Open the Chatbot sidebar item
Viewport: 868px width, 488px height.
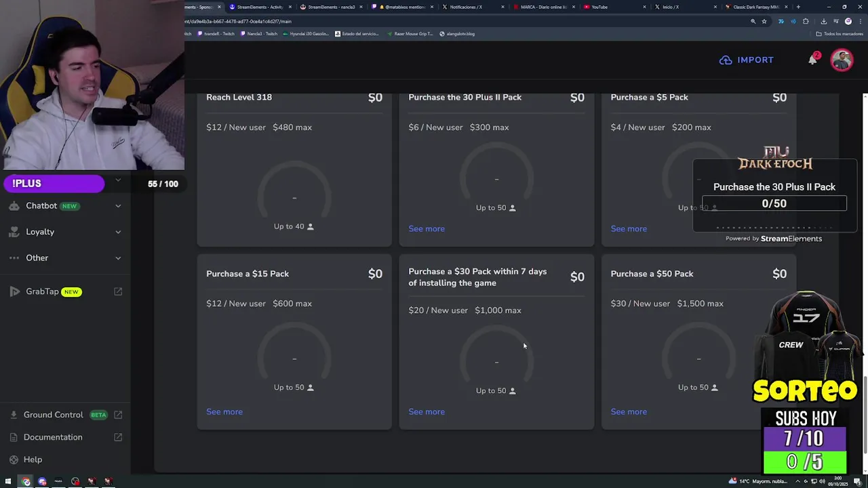click(x=65, y=206)
